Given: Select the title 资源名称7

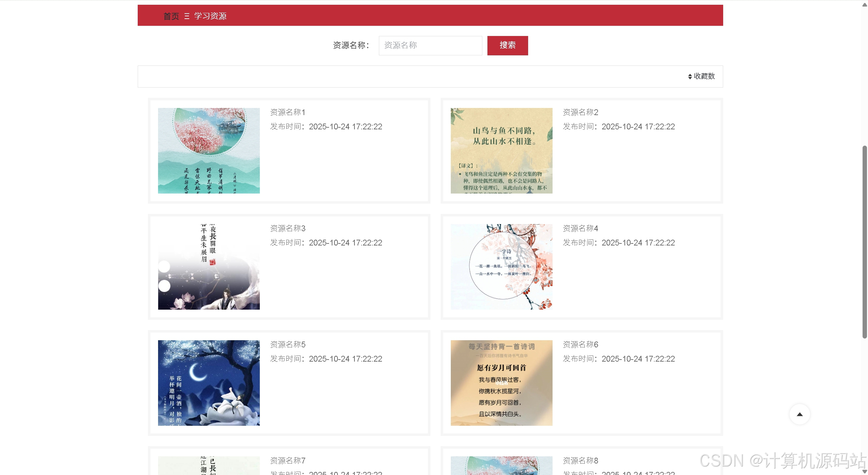Looking at the screenshot, I should point(288,461).
